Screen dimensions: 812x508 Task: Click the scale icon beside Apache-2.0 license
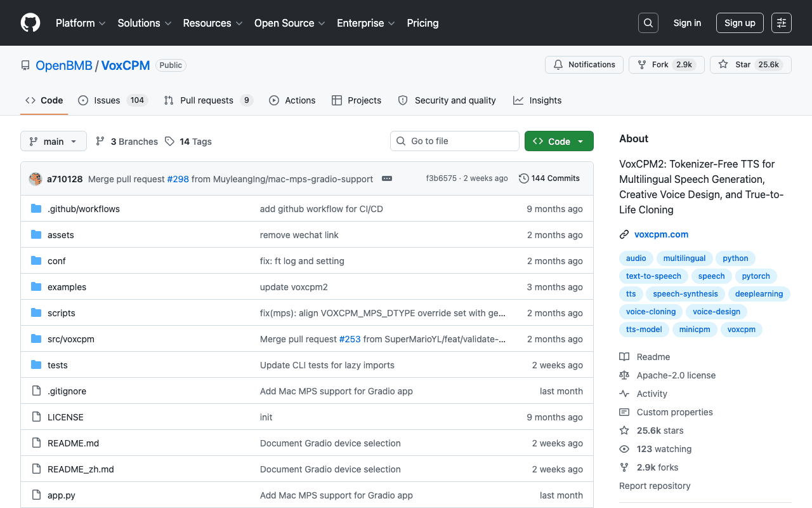(x=624, y=375)
